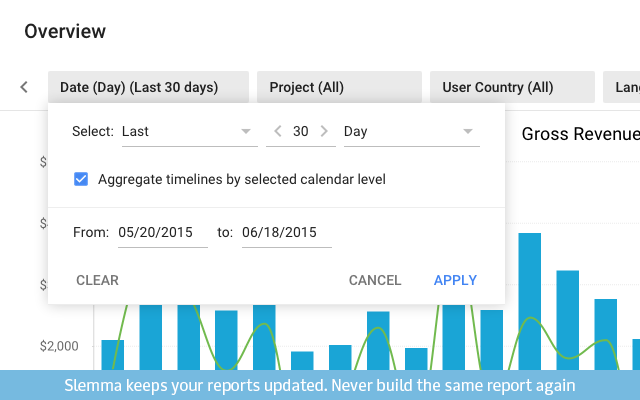The height and width of the screenshot is (400, 640).
Task: Click the Slemma promotional banner text
Action: coord(320,385)
